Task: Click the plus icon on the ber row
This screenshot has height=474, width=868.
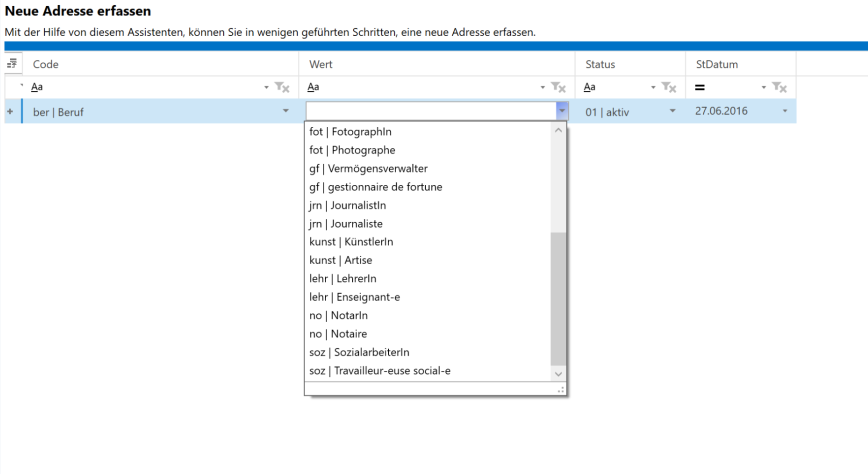Action: tap(10, 111)
